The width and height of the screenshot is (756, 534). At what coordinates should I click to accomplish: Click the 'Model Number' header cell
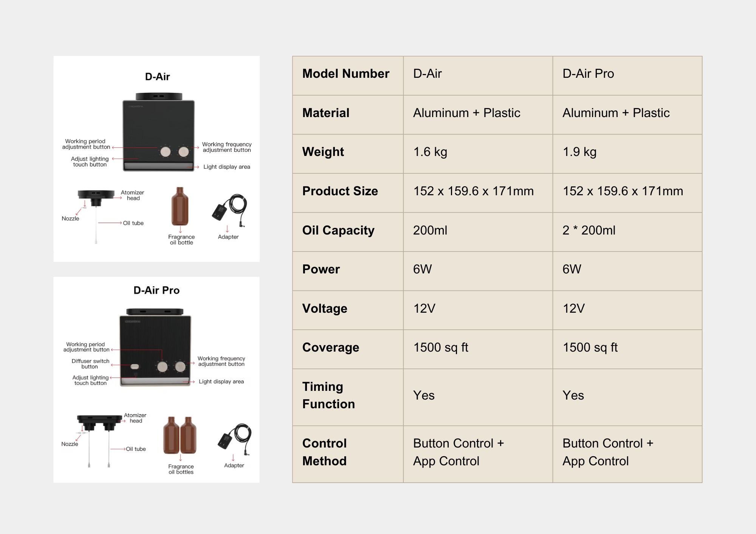(x=346, y=74)
